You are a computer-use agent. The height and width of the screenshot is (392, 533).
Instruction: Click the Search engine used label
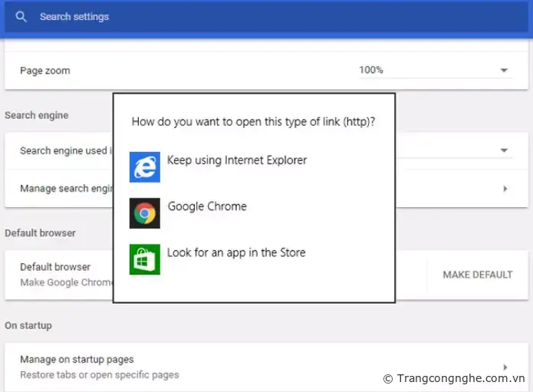click(64, 151)
